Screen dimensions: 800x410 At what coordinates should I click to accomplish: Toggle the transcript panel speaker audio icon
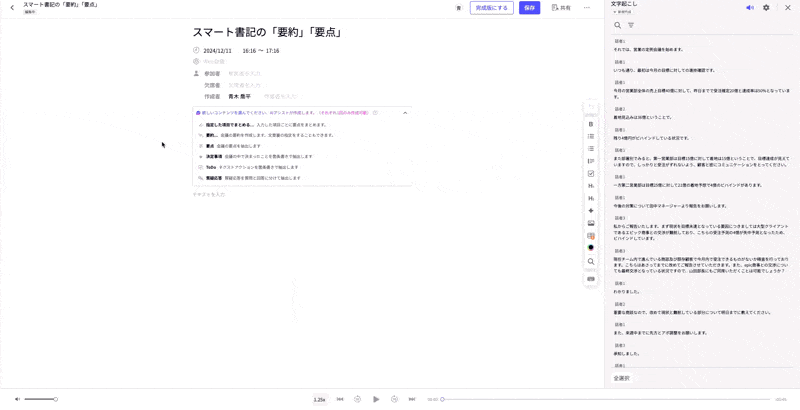(750, 8)
